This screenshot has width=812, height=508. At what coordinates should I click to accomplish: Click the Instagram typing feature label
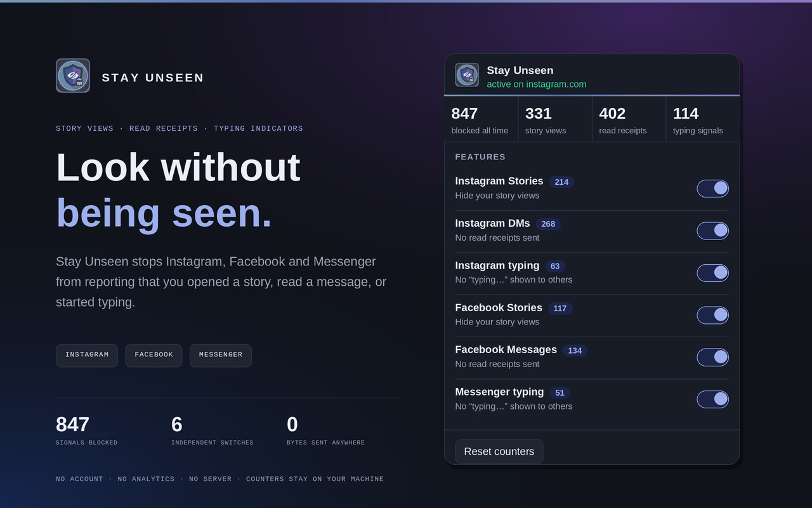click(x=497, y=265)
